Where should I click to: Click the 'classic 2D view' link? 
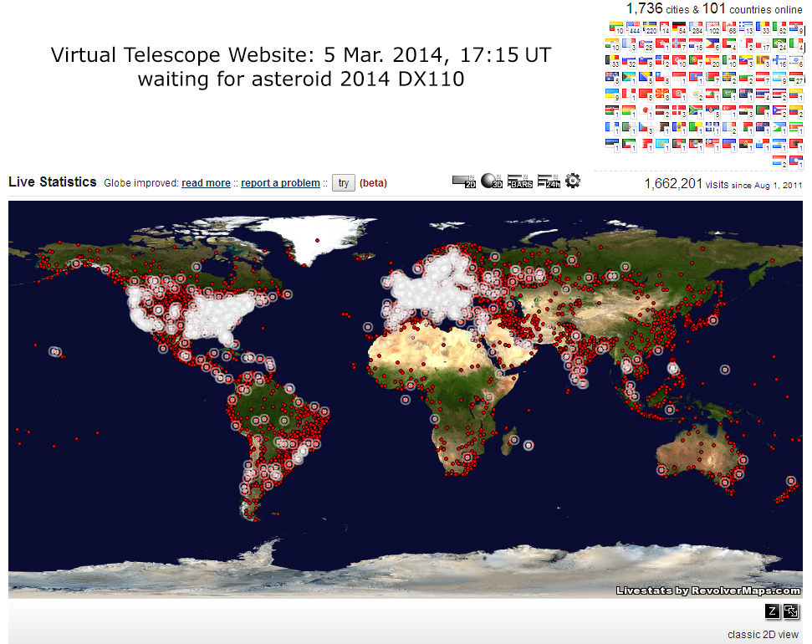point(763,634)
